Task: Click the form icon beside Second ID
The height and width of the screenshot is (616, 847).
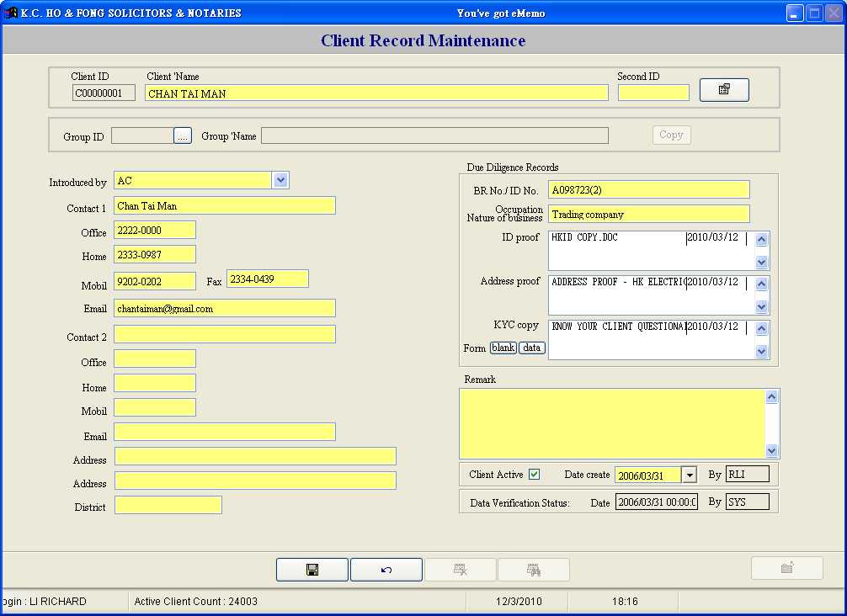Action: pyautogui.click(x=724, y=89)
